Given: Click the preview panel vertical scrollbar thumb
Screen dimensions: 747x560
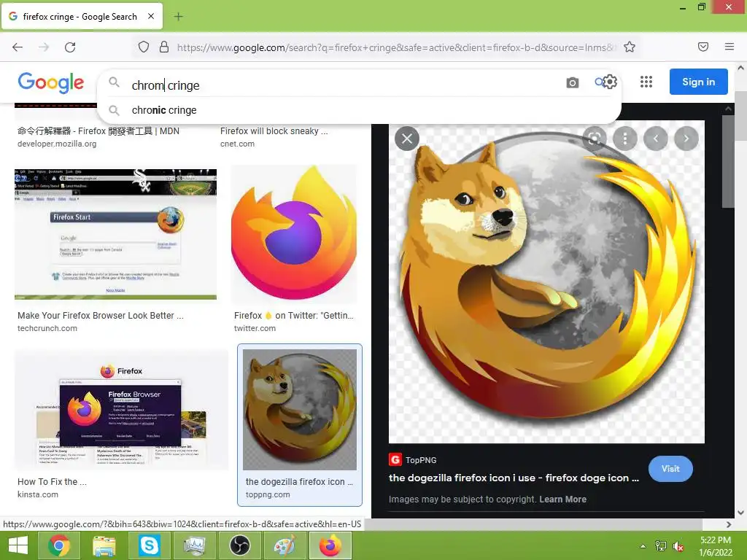Looking at the screenshot, I should 728,161.
